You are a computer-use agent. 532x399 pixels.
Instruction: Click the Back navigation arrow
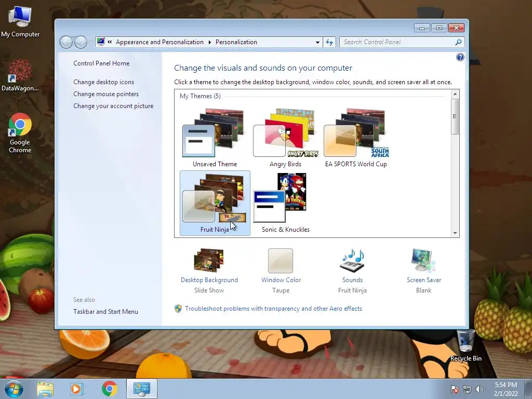click(66, 42)
